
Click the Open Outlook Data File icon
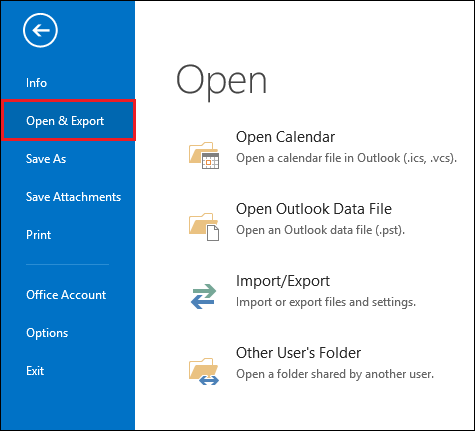[204, 227]
